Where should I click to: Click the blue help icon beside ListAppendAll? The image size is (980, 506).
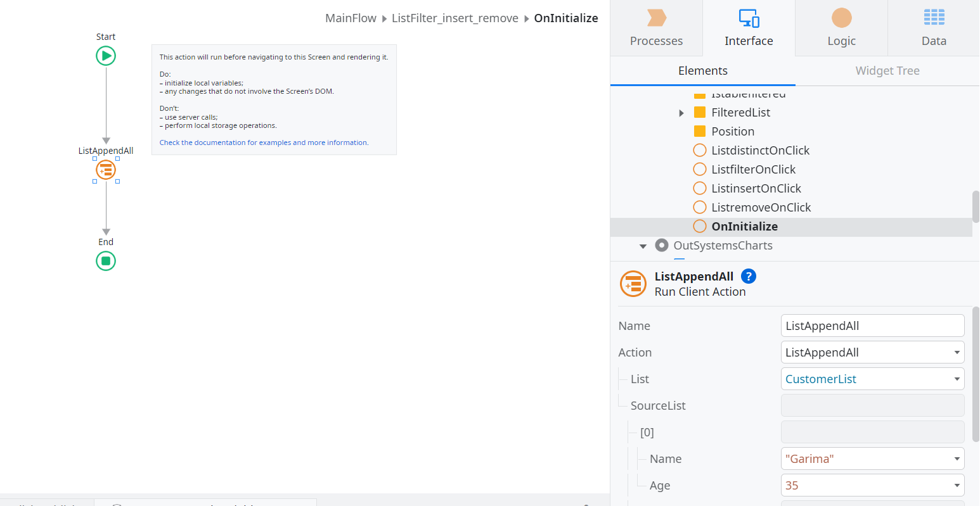click(x=749, y=276)
